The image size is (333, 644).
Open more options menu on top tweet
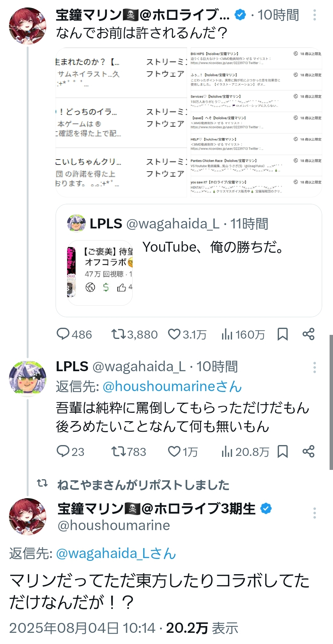pyautogui.click(x=315, y=15)
